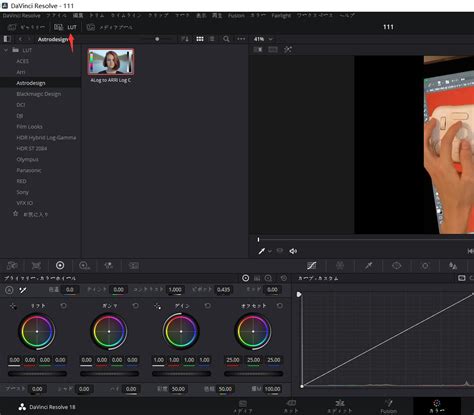Open the ギャラリー gallery panel

[26, 27]
